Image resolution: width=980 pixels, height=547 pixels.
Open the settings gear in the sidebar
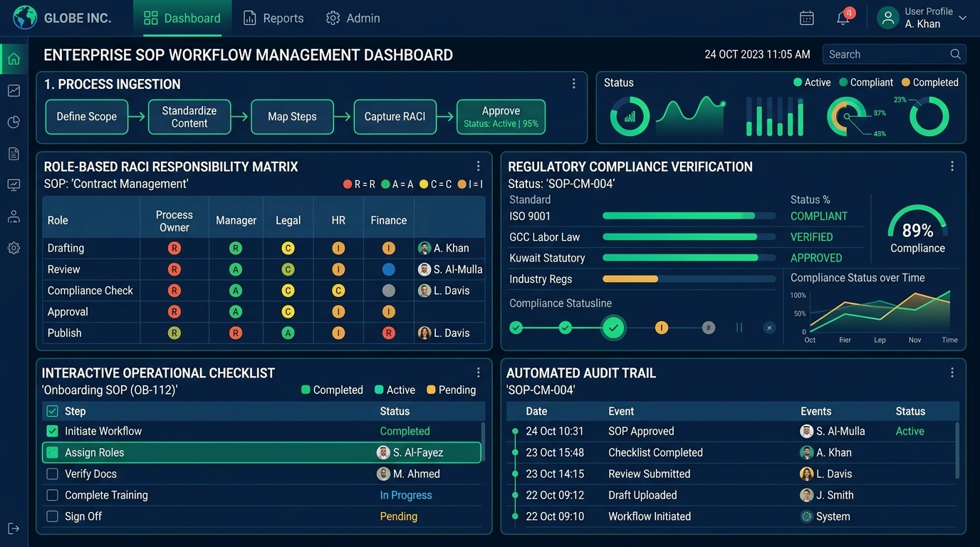(x=14, y=248)
